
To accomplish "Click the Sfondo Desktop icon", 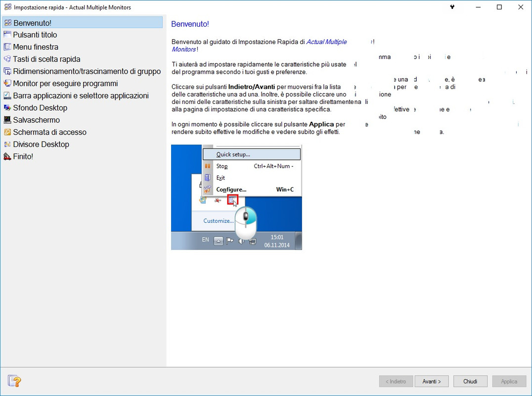I will click(7, 107).
